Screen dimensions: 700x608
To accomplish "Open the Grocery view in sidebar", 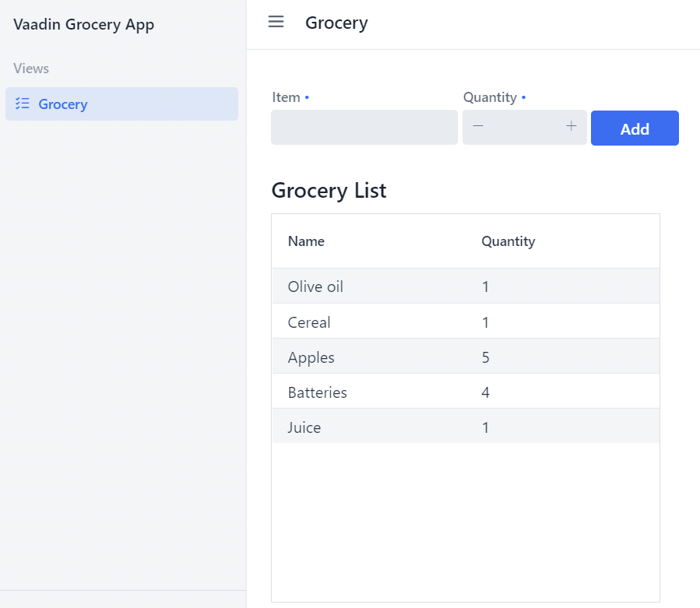I will click(x=63, y=104).
